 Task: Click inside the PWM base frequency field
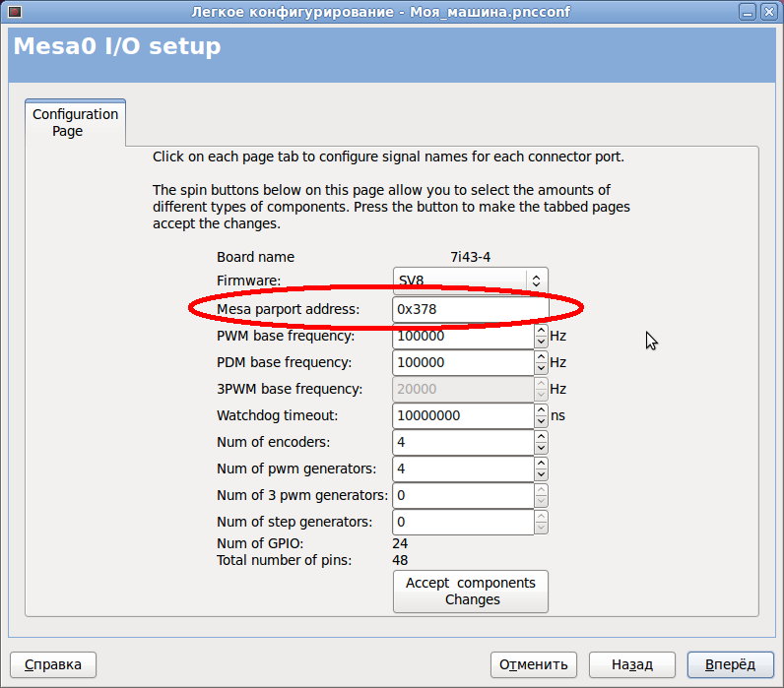pyautogui.click(x=463, y=336)
